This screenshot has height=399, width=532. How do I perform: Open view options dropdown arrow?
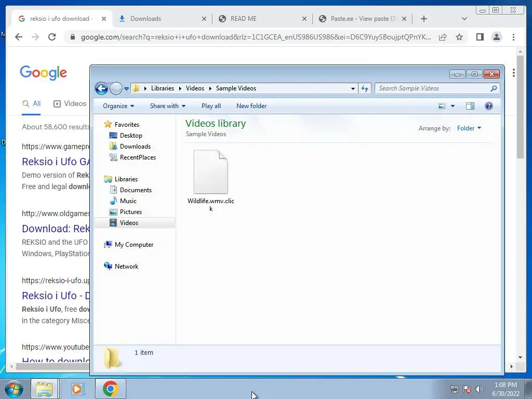coord(453,106)
